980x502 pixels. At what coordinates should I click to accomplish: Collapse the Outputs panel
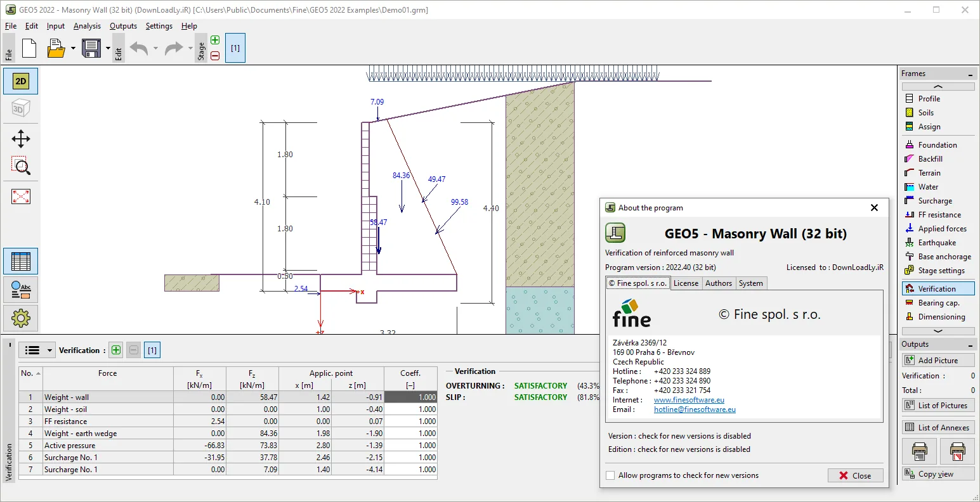970,345
